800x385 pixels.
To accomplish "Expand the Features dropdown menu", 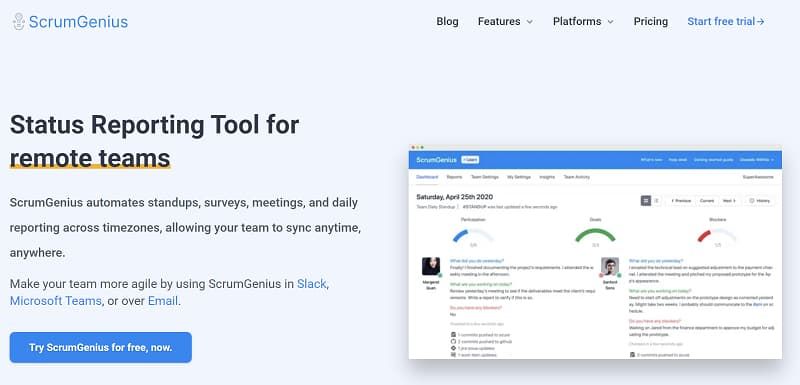I will 505,21.
